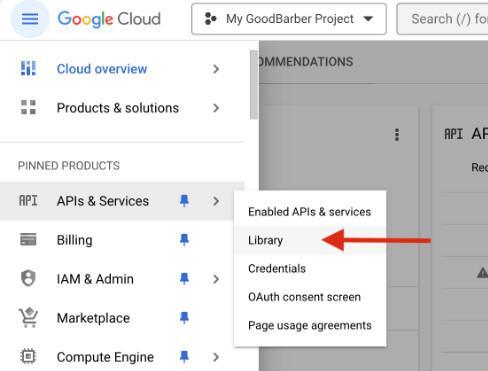Click into the Search field
The height and width of the screenshot is (371, 488).
pos(443,19)
